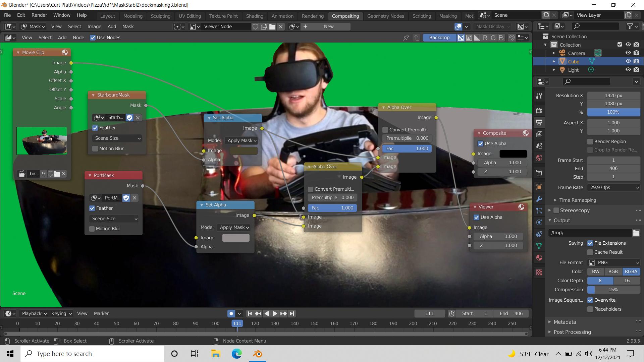This screenshot has width=644, height=362.
Task: Expand Set Alpha node Mode dropdown
Action: pyautogui.click(x=241, y=140)
